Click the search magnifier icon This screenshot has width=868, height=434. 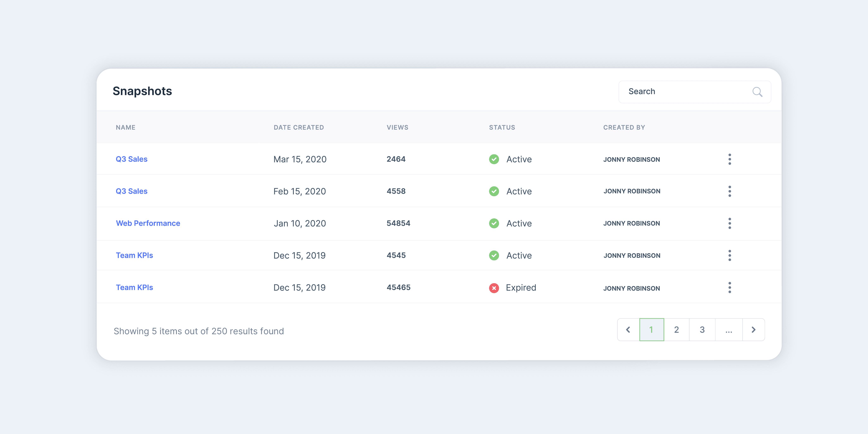757,92
